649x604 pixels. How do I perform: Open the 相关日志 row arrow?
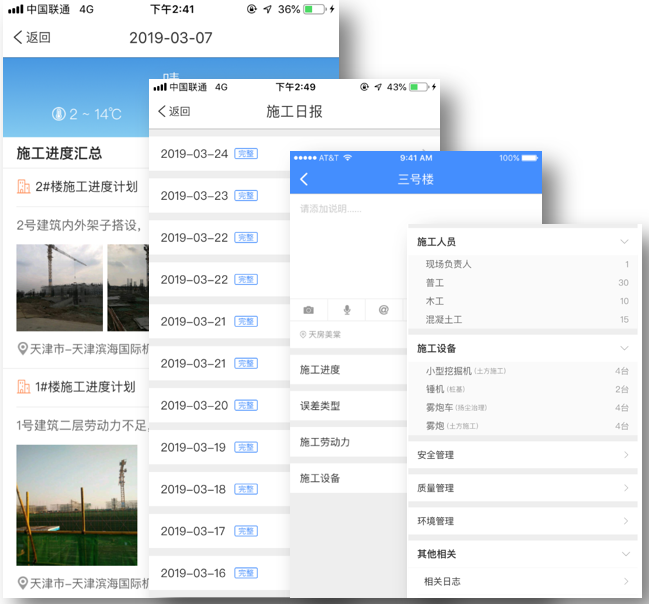(x=626, y=581)
